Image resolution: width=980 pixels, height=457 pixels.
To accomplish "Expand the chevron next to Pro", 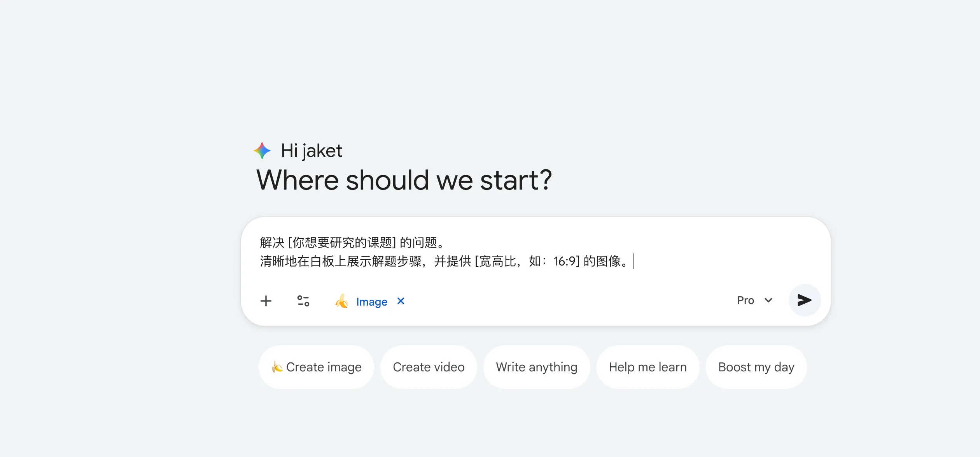I will coord(768,300).
